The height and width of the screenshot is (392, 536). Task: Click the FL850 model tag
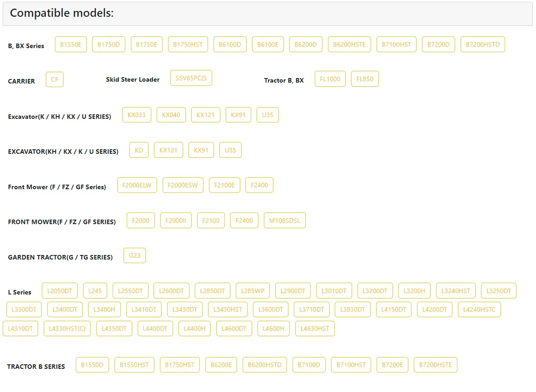(365, 79)
